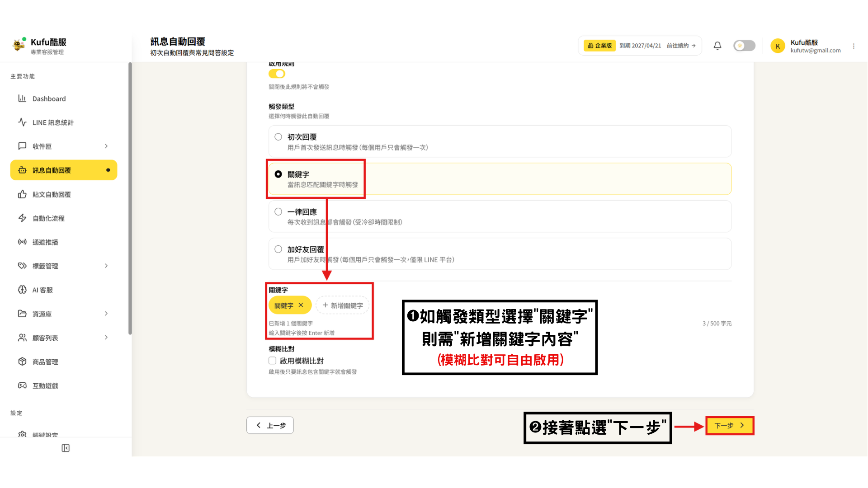868x488 pixels.
Task: Open the 通道推播 menu item
Action: [x=64, y=242]
